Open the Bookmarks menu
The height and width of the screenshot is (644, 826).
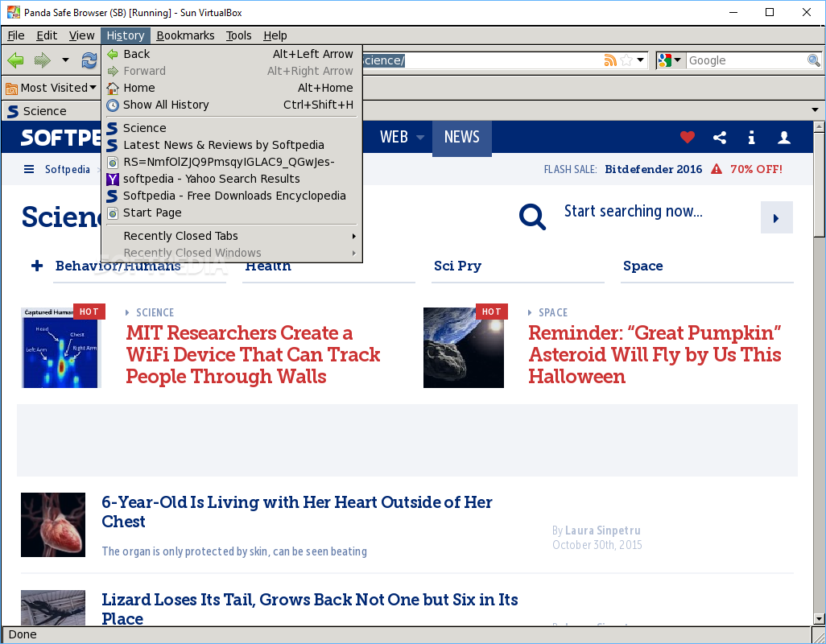[x=185, y=35]
